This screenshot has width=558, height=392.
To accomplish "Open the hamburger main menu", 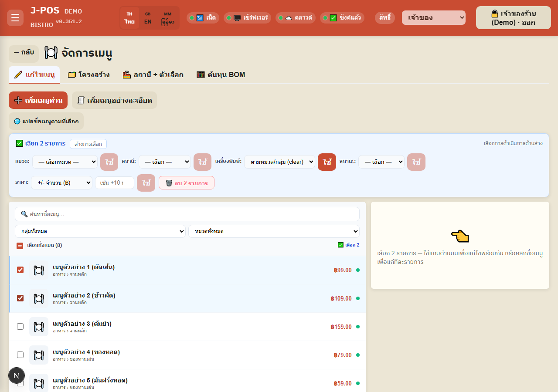I will 15,18.
